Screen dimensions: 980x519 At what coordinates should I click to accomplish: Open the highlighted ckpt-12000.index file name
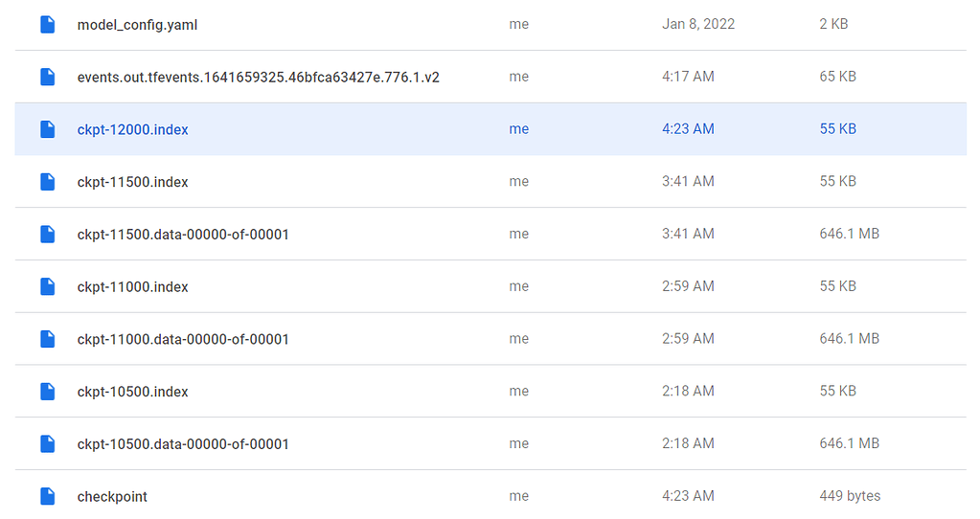[x=132, y=129]
